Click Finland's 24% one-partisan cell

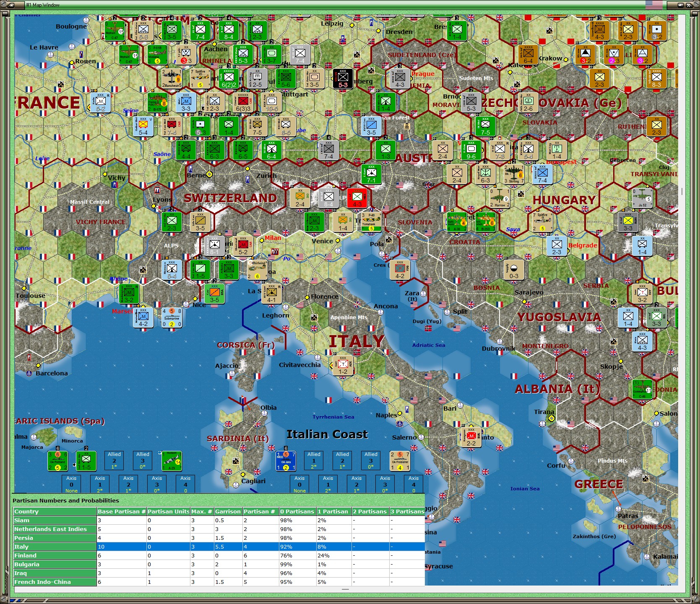coord(334,555)
